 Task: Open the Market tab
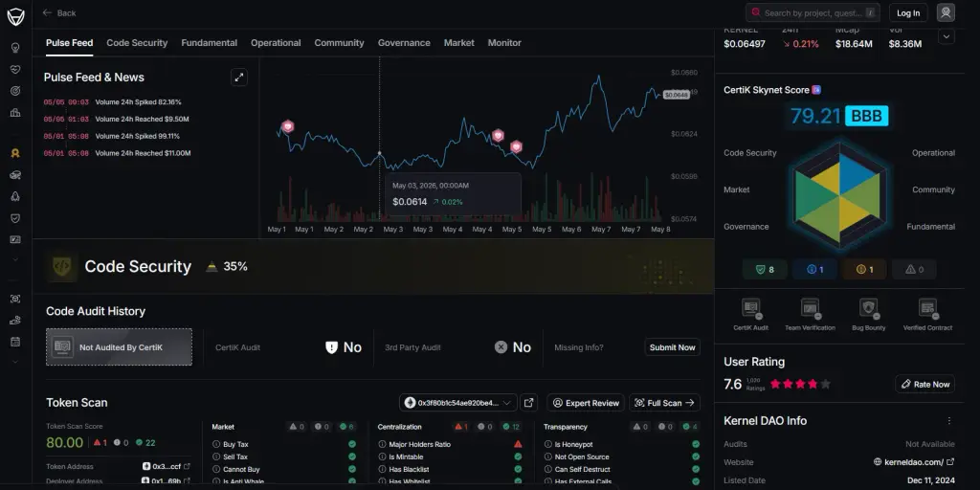coord(458,42)
